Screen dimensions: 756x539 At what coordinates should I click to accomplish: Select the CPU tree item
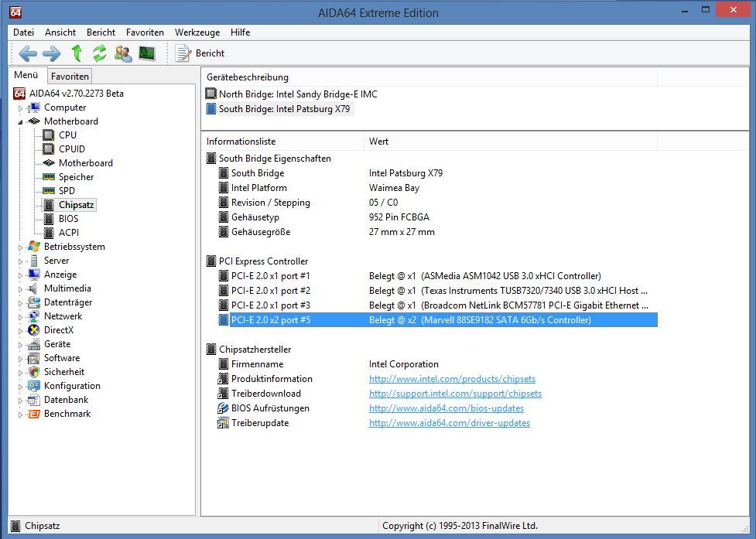pyautogui.click(x=67, y=135)
